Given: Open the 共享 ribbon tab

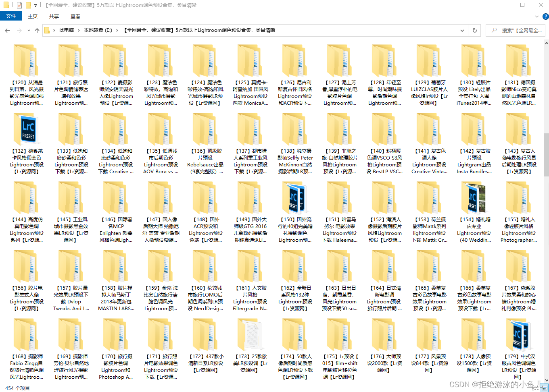Looking at the screenshot, I should [x=54, y=17].
